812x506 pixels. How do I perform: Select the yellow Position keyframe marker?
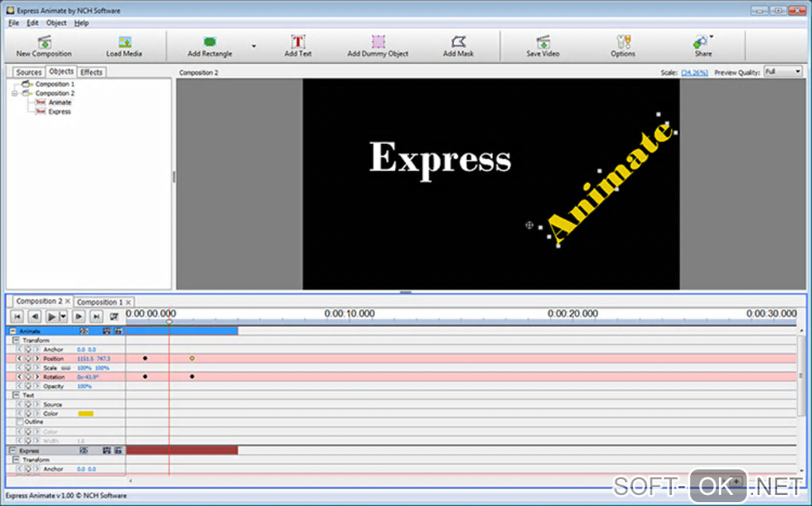[192, 359]
